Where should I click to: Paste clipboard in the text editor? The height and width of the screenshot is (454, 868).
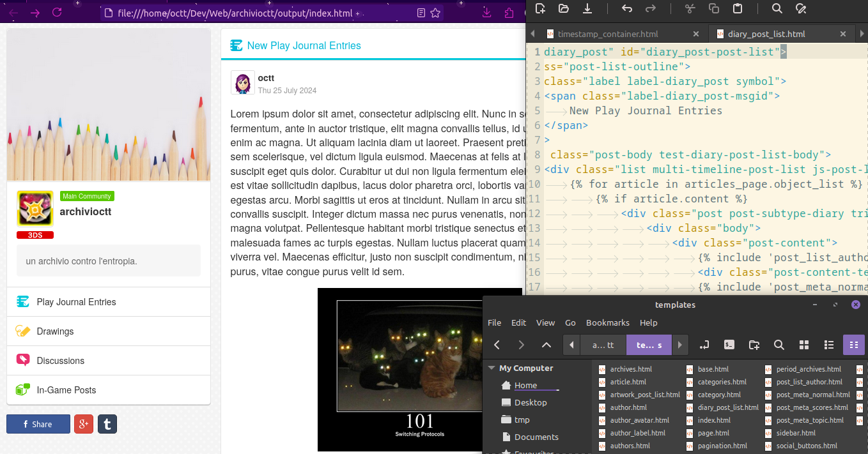click(738, 8)
